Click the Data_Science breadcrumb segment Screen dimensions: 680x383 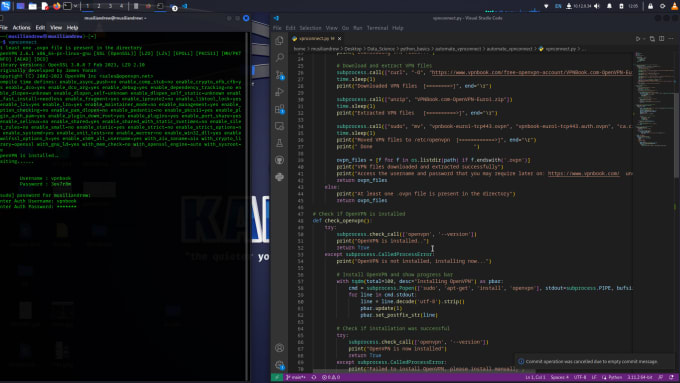point(381,49)
